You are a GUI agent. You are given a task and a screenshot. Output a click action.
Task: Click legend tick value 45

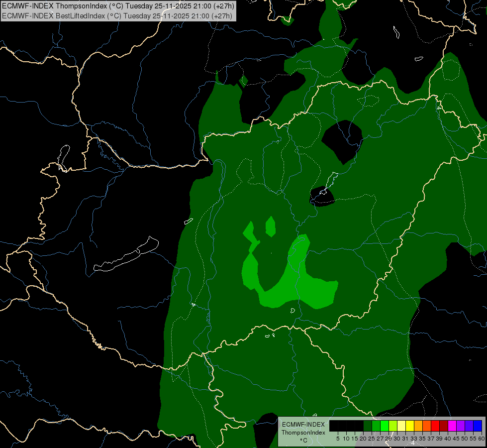coord(456,439)
